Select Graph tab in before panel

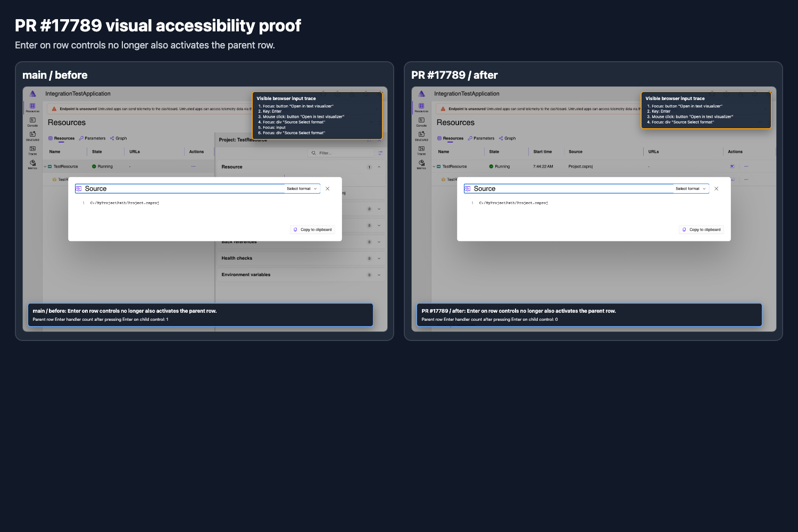(x=118, y=138)
